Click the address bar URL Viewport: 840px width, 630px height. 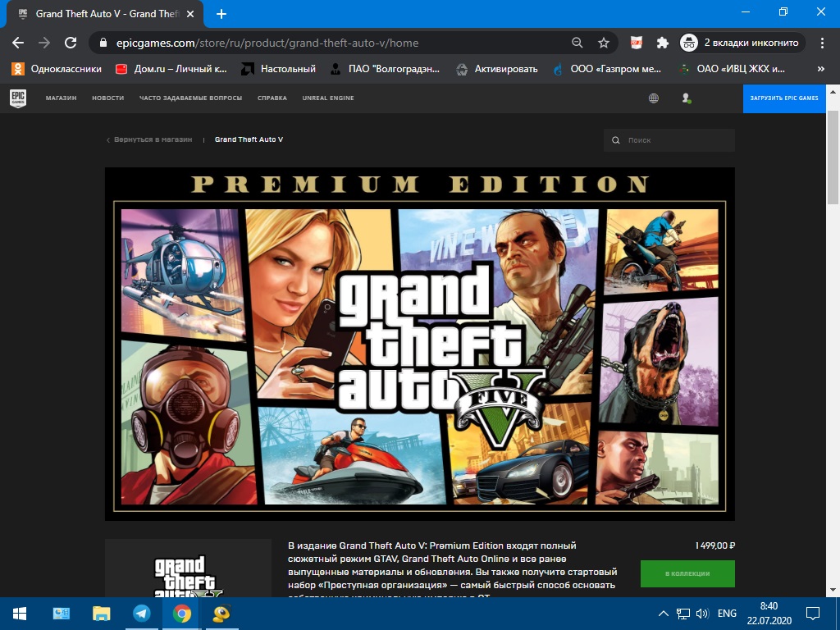[267, 43]
